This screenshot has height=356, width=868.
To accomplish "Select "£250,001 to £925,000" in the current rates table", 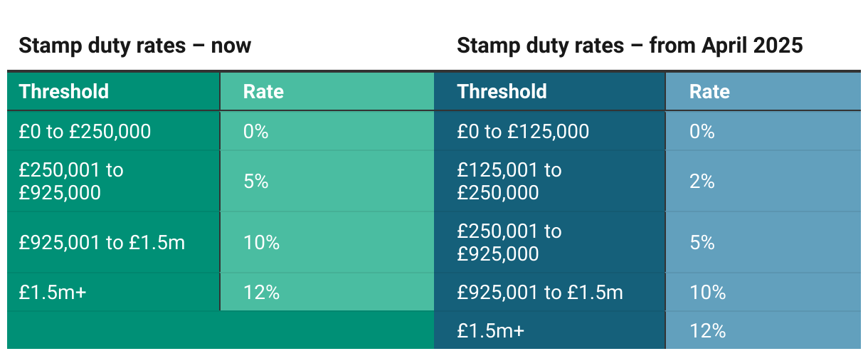I will click(71, 181).
